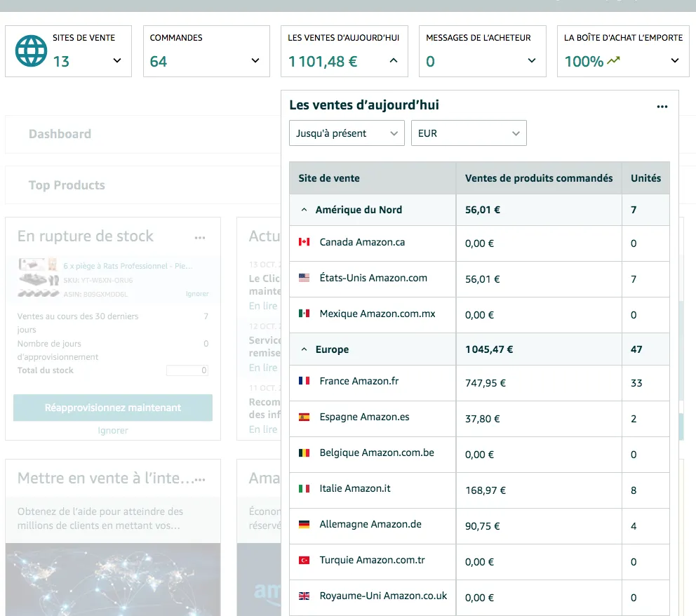Click Ventes de produits commandés column header
Image resolution: width=696 pixels, height=616 pixels.
pyautogui.click(x=539, y=178)
